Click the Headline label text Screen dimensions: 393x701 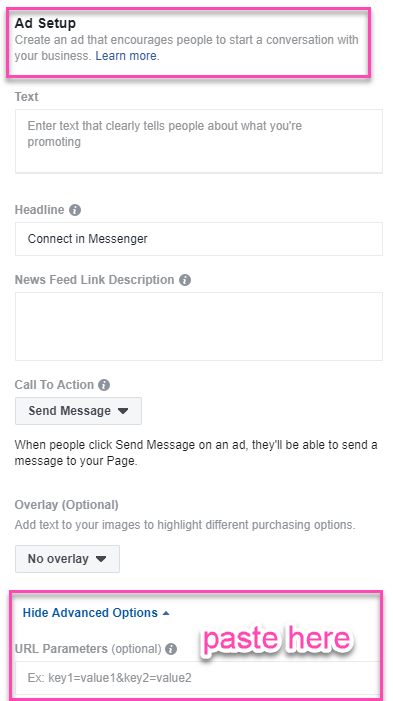[39, 210]
